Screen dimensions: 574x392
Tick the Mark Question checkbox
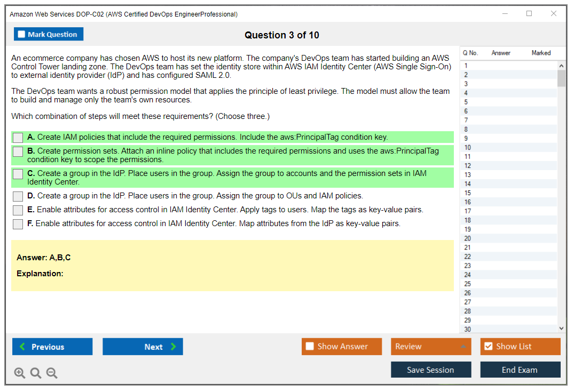coord(22,35)
